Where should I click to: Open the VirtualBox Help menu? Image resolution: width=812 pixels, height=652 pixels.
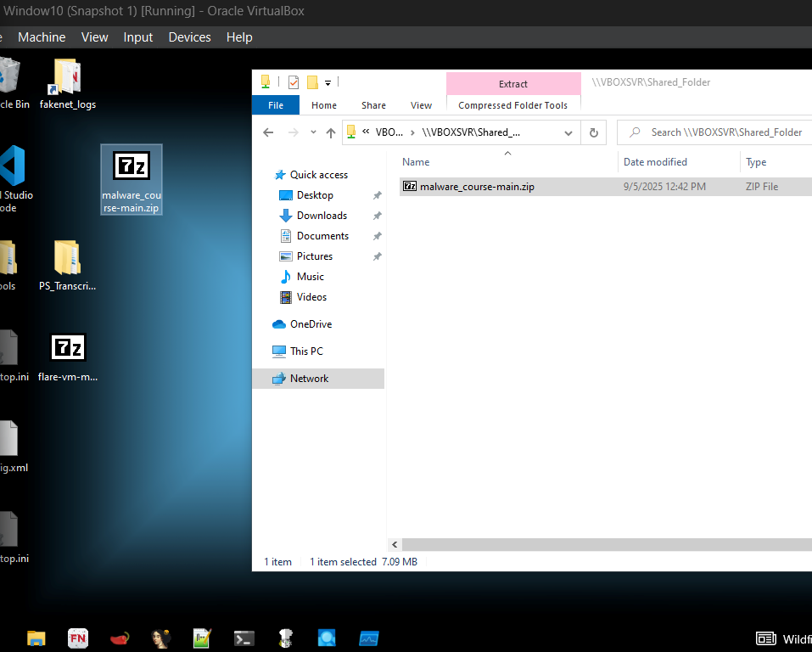[239, 37]
